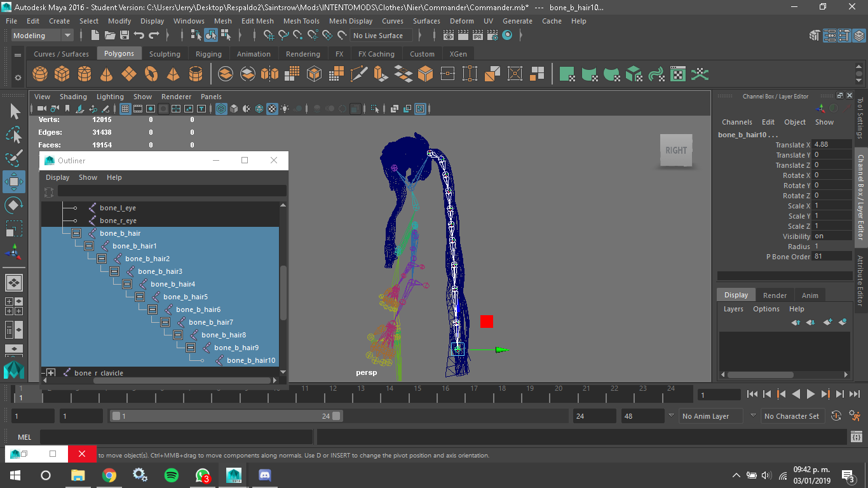Switch to the Rigging shelf tab

click(208, 54)
